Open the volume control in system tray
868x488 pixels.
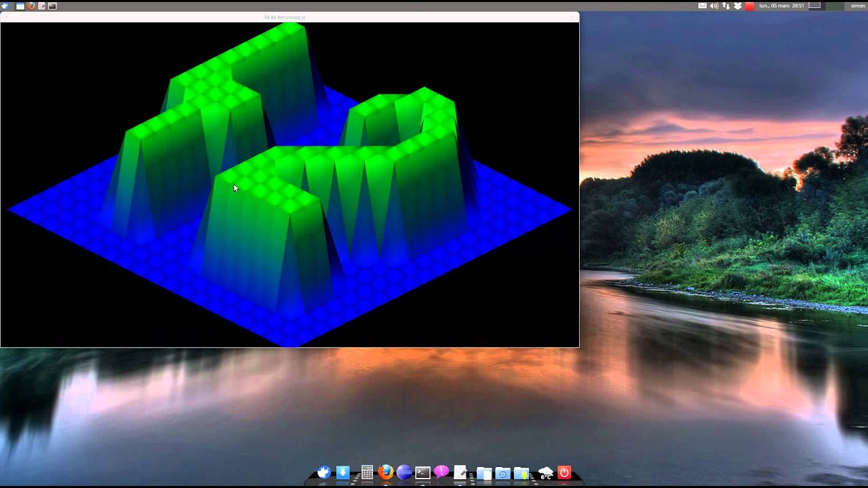714,5
